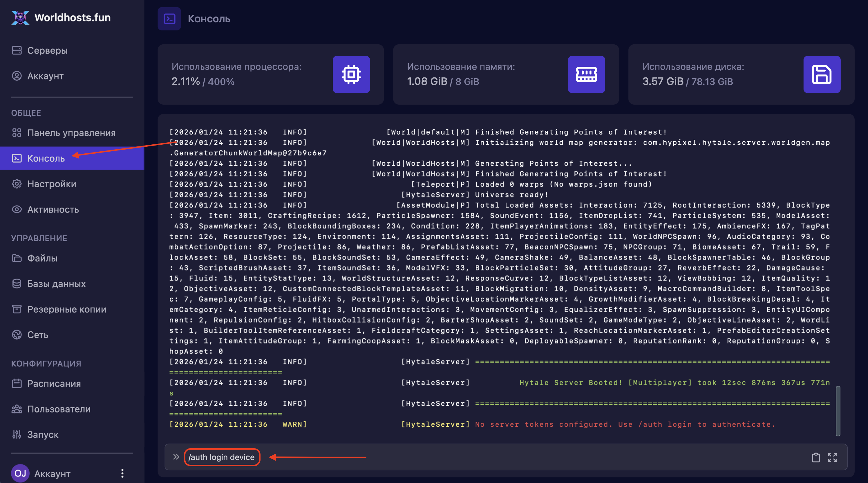
Task: Open the three-dot account options menu
Action: pos(122,473)
